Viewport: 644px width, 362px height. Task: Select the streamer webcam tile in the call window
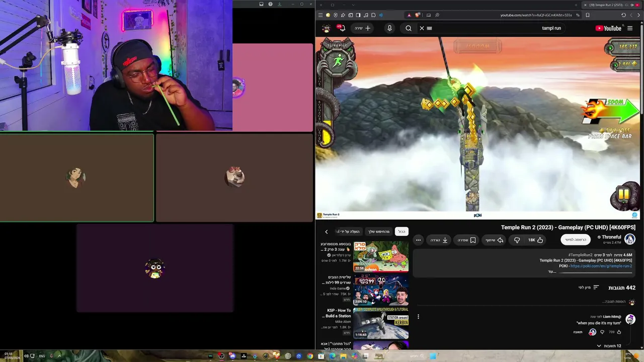pyautogui.click(x=116, y=65)
